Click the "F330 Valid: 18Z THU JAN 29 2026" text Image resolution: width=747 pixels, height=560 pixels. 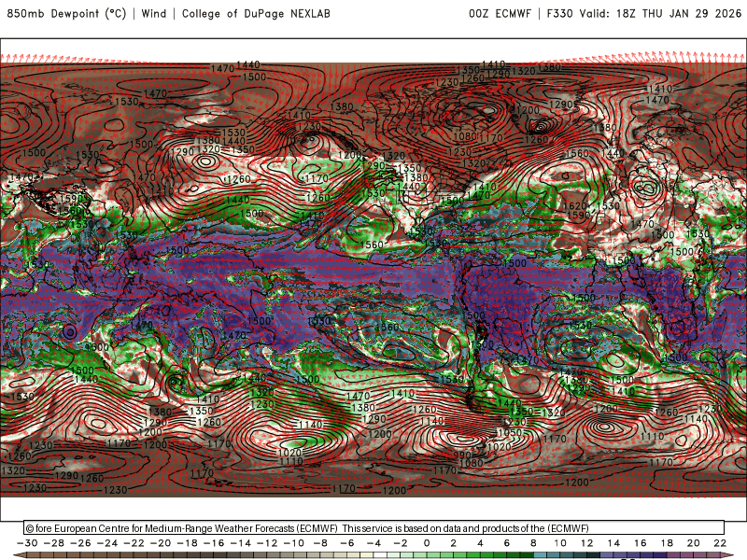click(x=644, y=13)
